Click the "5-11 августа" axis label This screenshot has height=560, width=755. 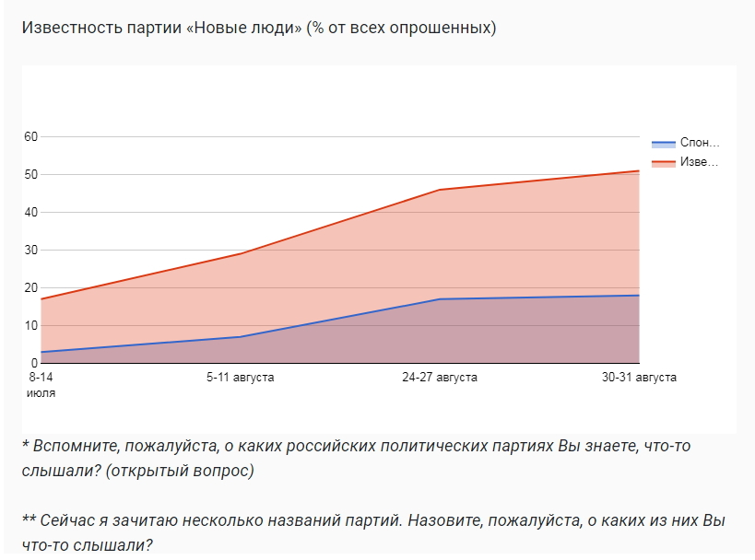pos(240,378)
